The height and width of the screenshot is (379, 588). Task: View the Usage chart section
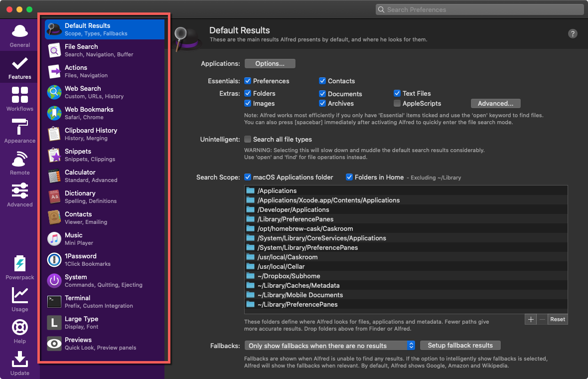point(20,299)
